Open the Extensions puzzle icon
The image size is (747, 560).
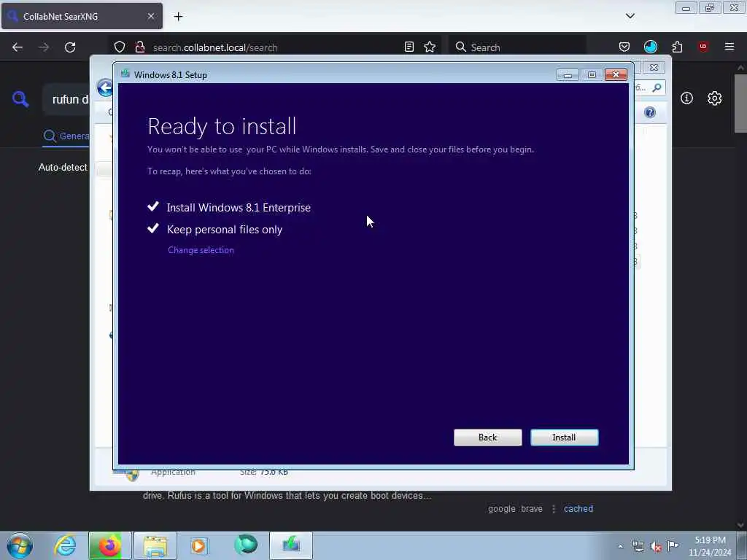(x=677, y=47)
